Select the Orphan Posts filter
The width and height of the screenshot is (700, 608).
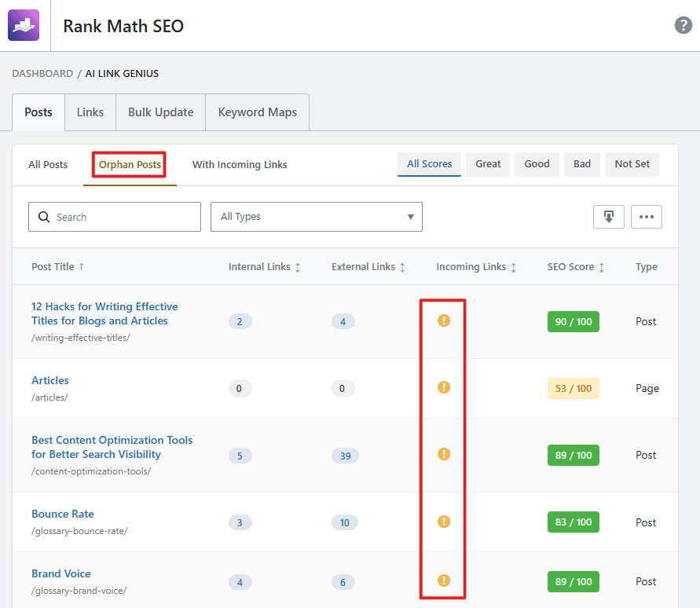[130, 165]
